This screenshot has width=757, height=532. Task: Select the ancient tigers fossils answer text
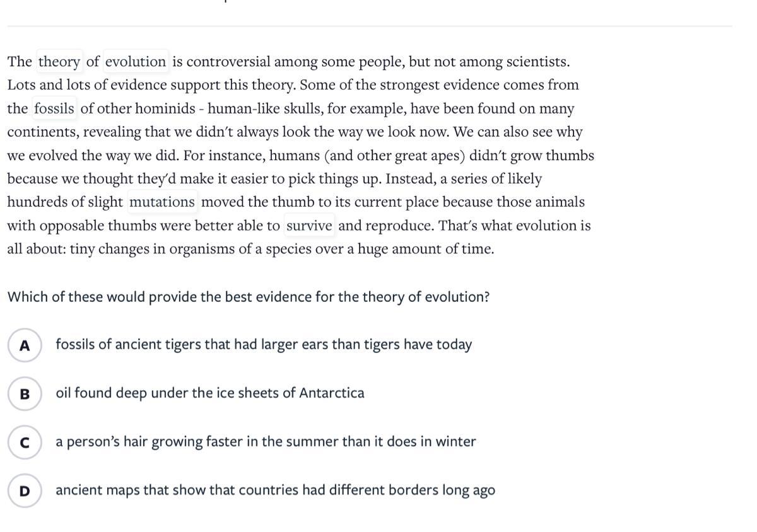tap(264, 345)
